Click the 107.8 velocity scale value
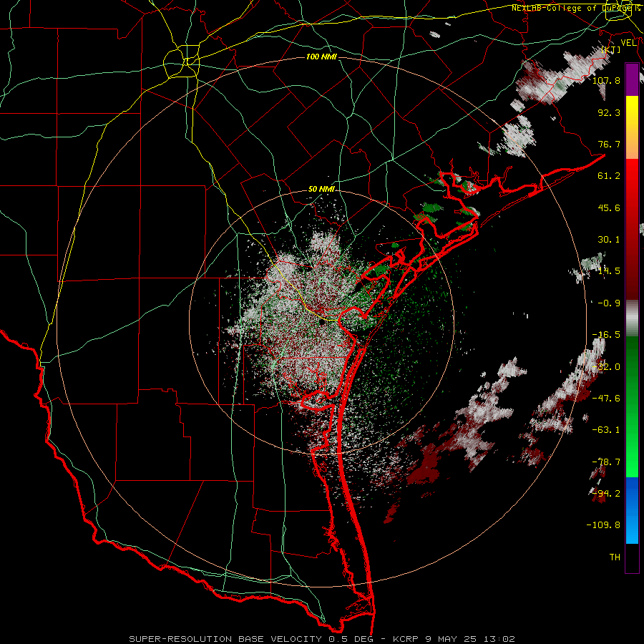Image resolution: width=644 pixels, height=644 pixels. pyautogui.click(x=606, y=80)
